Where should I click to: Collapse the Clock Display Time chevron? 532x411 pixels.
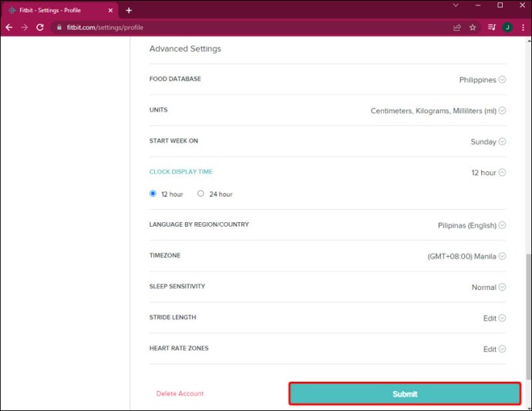502,173
